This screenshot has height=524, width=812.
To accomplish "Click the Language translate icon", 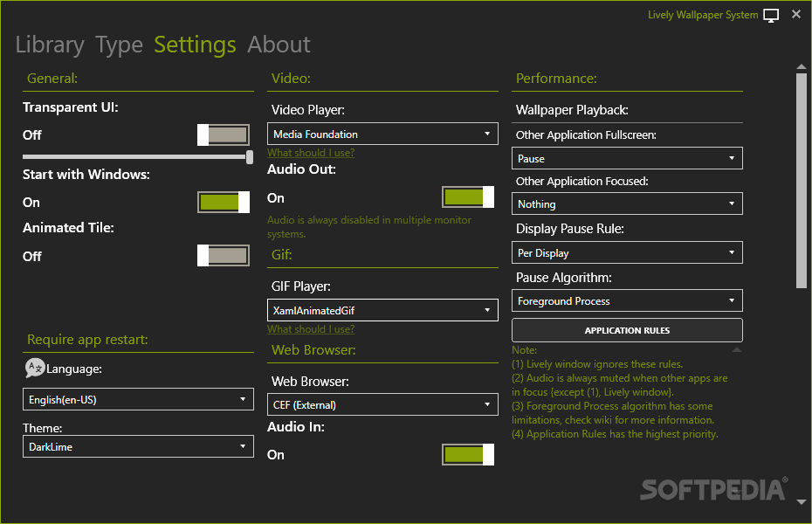I will 35,369.
